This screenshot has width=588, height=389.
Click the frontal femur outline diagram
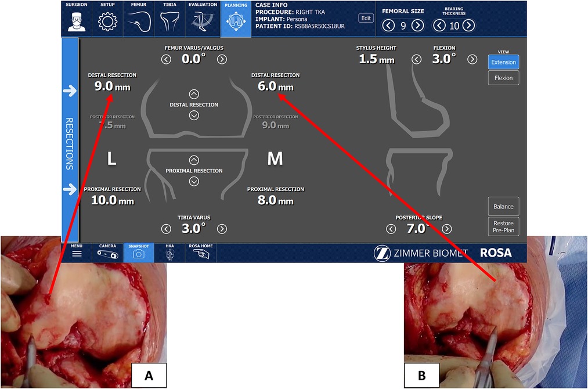[x=196, y=108]
